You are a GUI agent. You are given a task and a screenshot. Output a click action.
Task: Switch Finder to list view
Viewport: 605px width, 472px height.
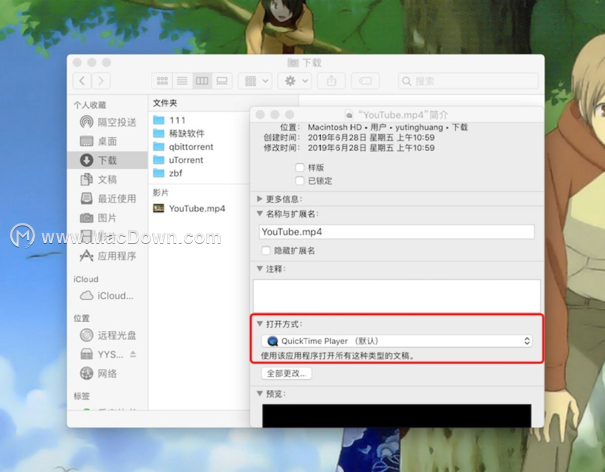click(x=182, y=81)
